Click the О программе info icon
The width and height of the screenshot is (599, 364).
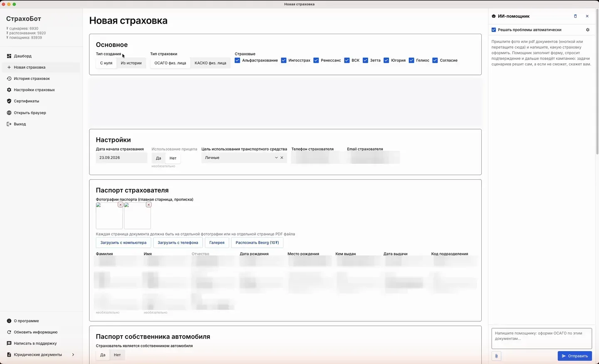[9, 321]
